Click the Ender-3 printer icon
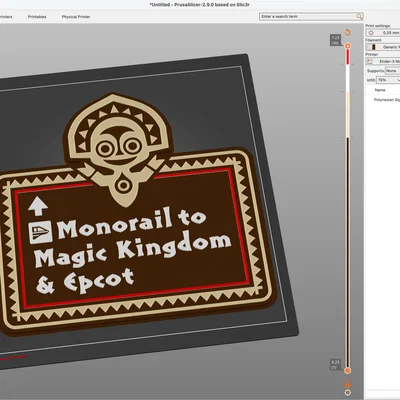Image resolution: width=400 pixels, height=400 pixels. (369, 61)
